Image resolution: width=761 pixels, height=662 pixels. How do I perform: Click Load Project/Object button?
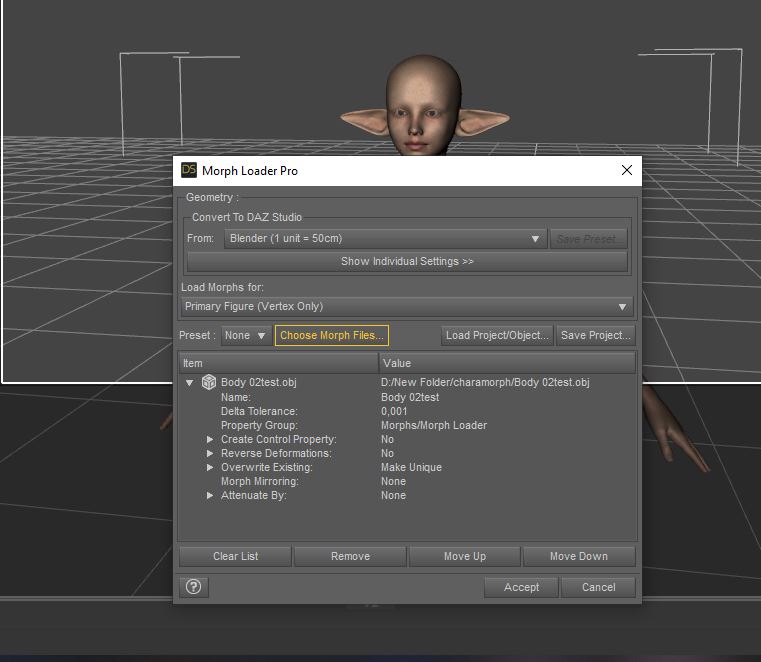pyautogui.click(x=497, y=335)
